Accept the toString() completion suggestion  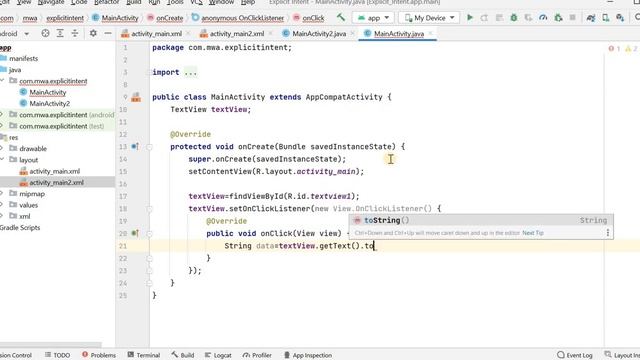click(x=481, y=220)
